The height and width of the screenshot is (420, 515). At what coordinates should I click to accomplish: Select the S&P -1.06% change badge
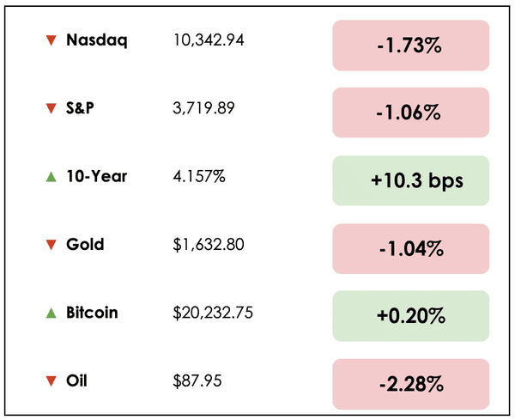click(x=410, y=113)
